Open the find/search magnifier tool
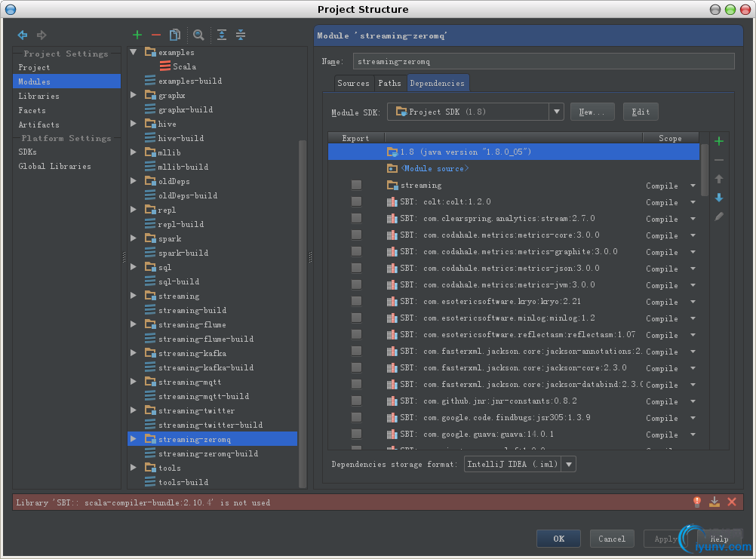Viewport: 756px width, 559px height. 198,35
